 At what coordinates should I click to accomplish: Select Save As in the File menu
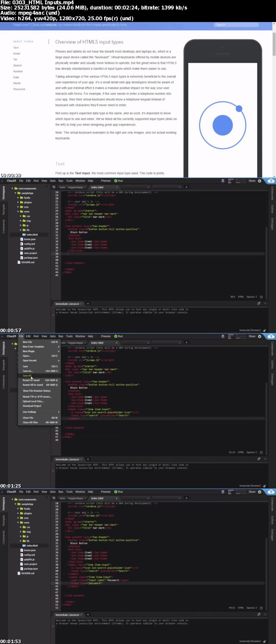click(x=28, y=371)
